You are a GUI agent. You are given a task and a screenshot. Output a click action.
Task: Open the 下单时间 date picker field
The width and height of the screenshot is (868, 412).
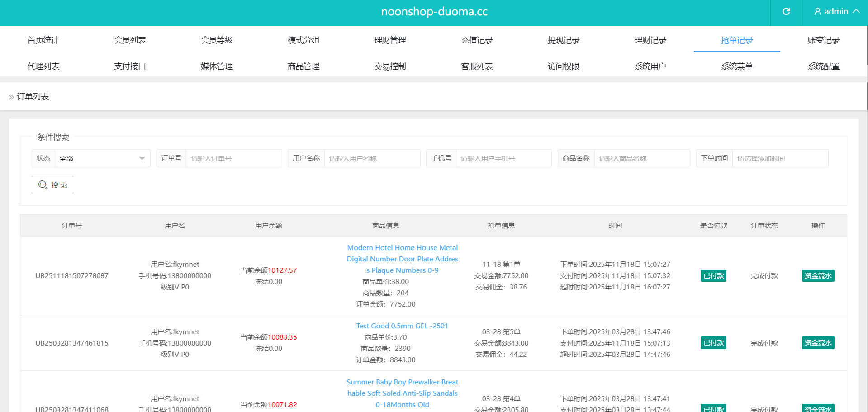[780, 158]
